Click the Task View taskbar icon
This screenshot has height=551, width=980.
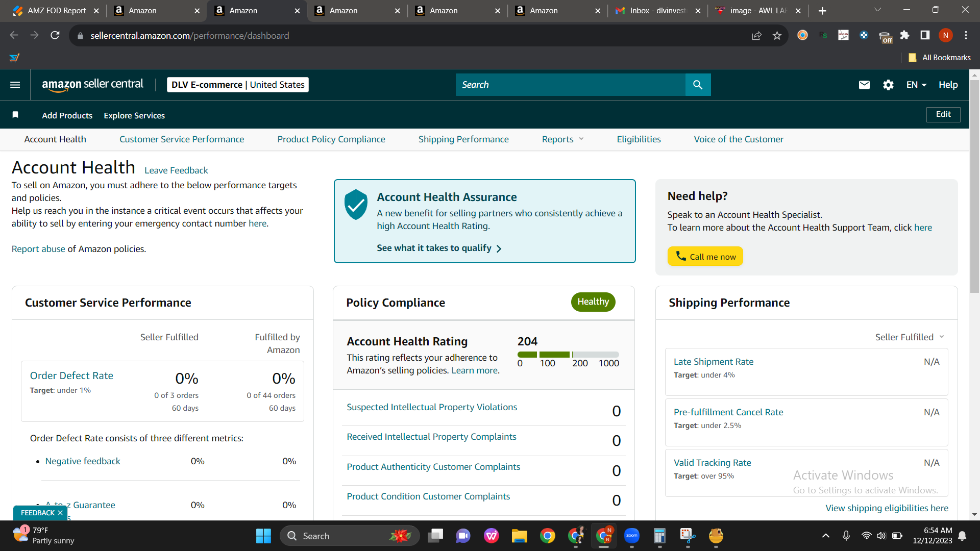pyautogui.click(x=435, y=536)
